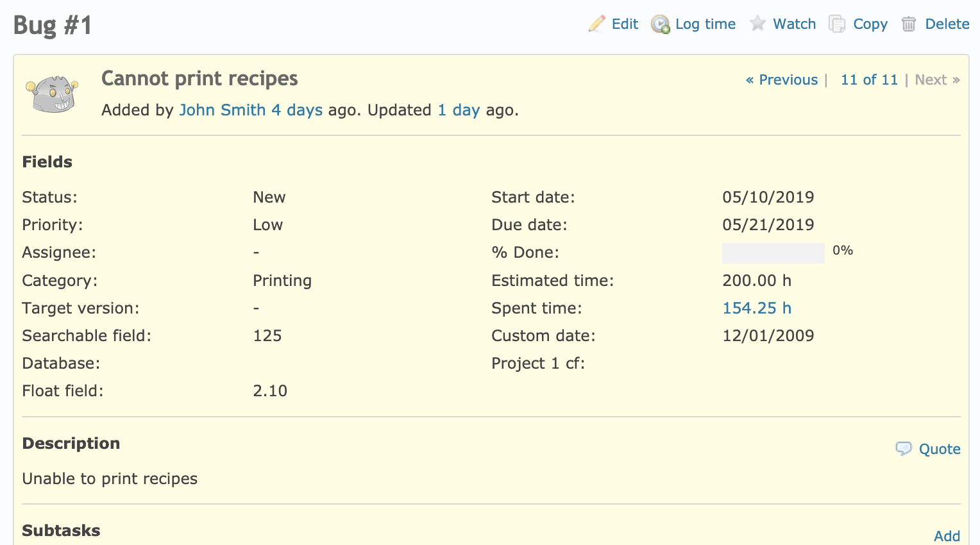The height and width of the screenshot is (545, 980).
Task: Click the Copy pages icon
Action: click(837, 24)
